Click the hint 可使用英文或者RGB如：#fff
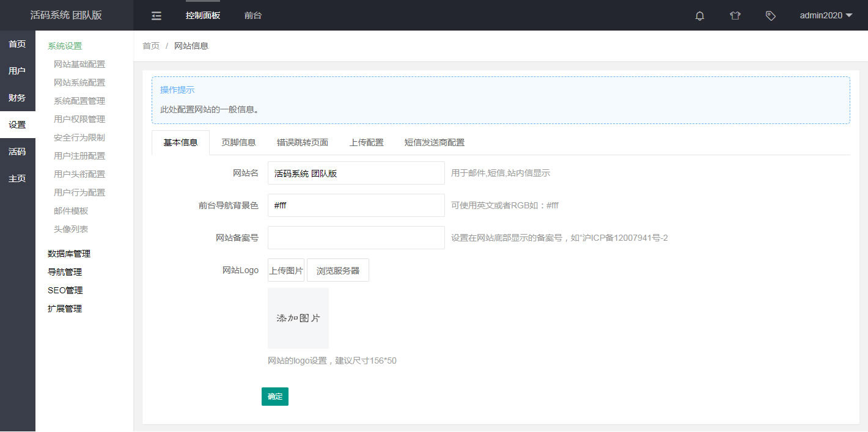 pyautogui.click(x=505, y=205)
